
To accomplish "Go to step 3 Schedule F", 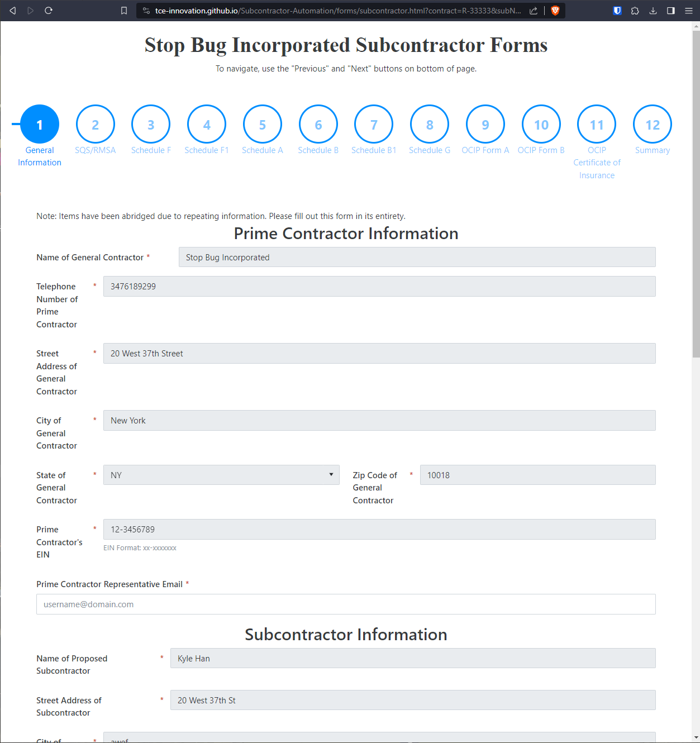I will (x=151, y=124).
